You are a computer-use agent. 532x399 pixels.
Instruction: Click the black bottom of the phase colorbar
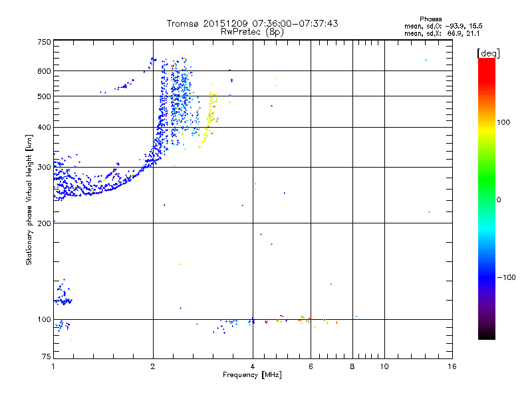(487, 334)
